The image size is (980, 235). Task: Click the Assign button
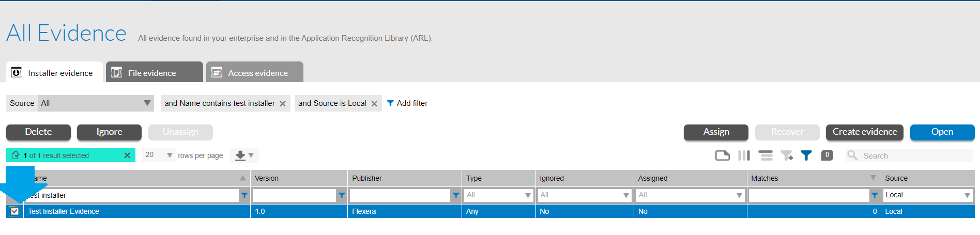coord(716,132)
